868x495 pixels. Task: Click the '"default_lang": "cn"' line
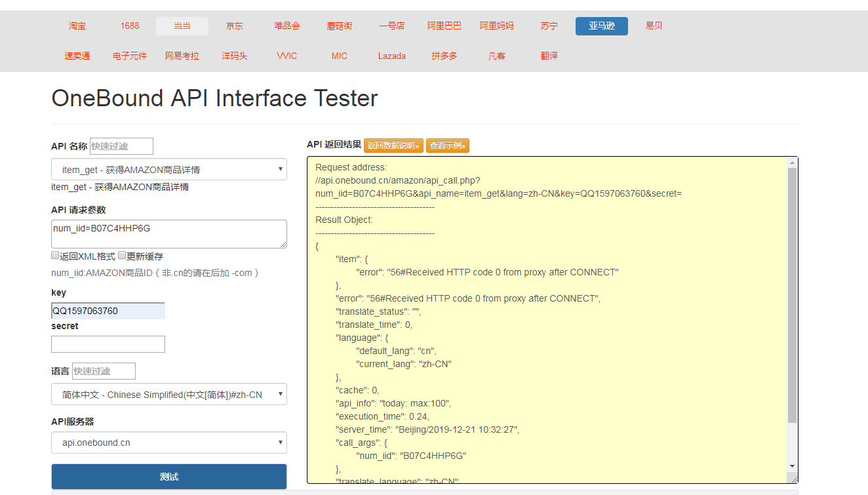396,351
